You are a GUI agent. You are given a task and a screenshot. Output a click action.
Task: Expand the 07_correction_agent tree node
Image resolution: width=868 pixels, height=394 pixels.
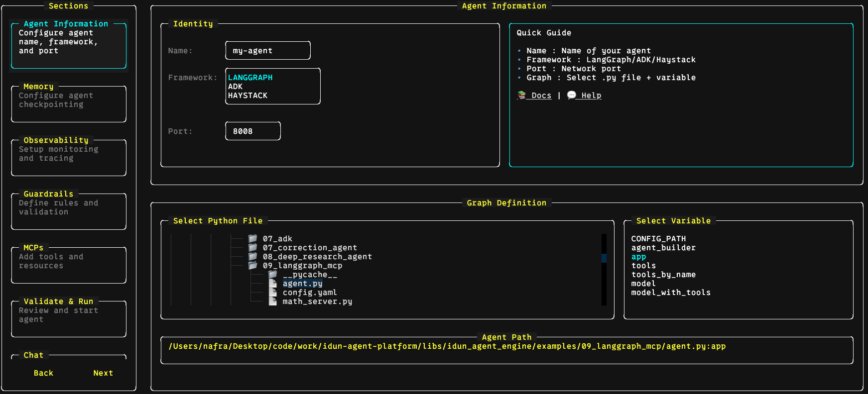coord(309,248)
